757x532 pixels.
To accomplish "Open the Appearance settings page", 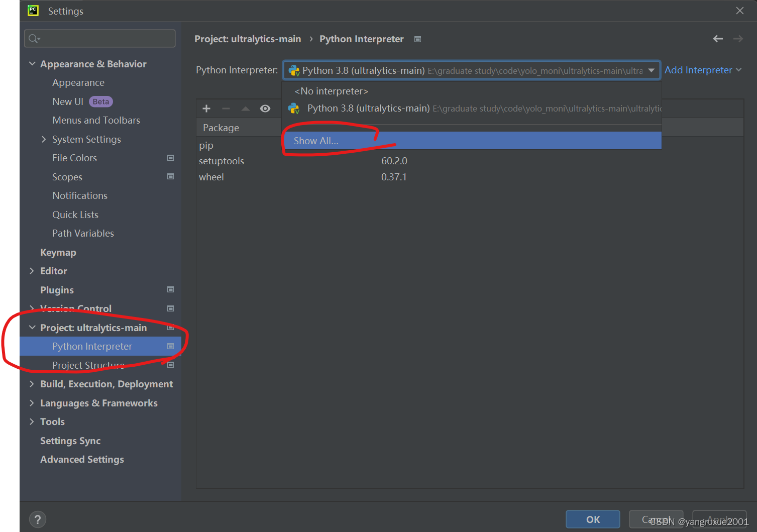I will pyautogui.click(x=78, y=82).
